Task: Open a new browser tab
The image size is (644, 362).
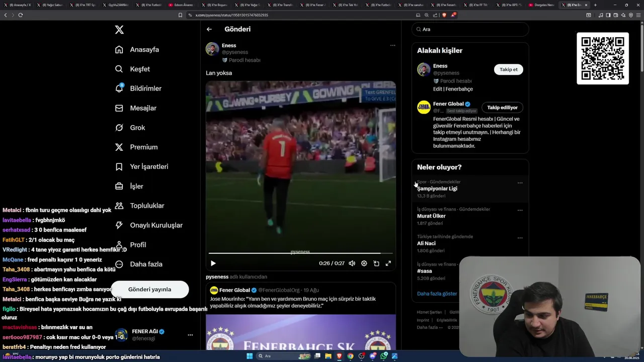Action: pos(595,5)
